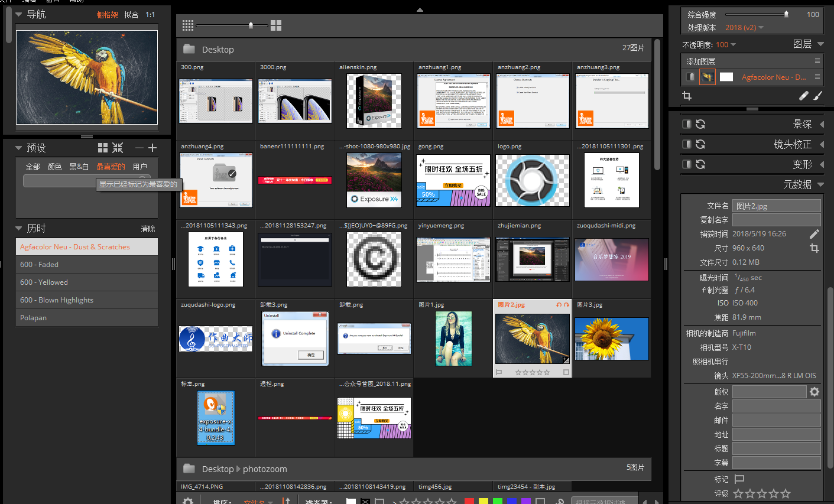Toggle the 变形 panel on/off switch
834x504 pixels.
coord(687,164)
